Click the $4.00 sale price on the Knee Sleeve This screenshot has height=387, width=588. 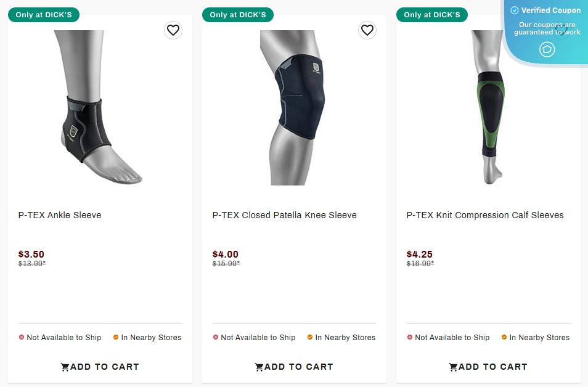[x=226, y=254]
